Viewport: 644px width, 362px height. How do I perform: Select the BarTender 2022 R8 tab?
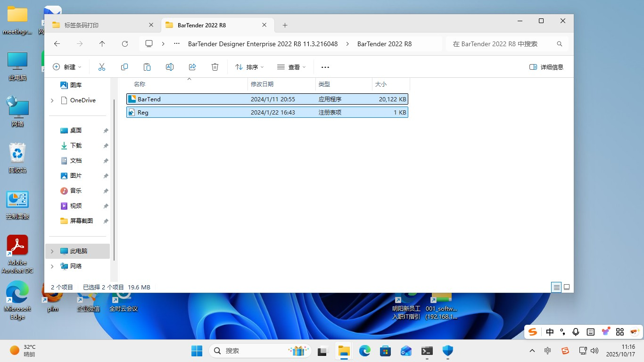217,25
